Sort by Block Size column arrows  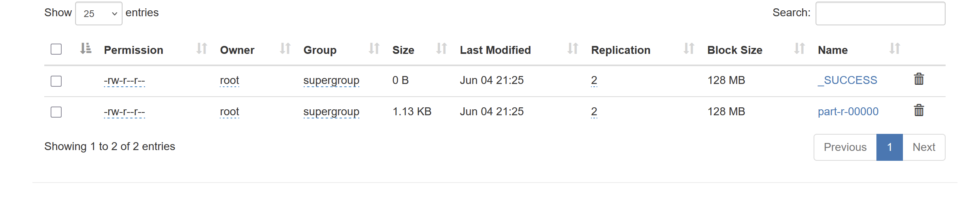(799, 49)
